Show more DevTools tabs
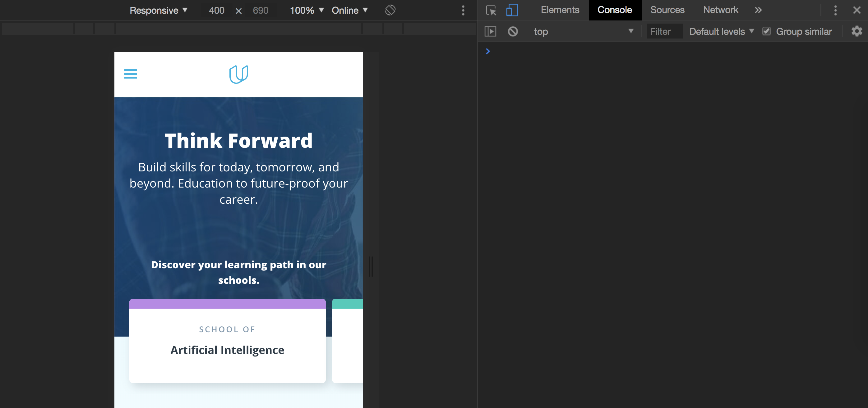Image resolution: width=868 pixels, height=408 pixels. pyautogui.click(x=758, y=10)
